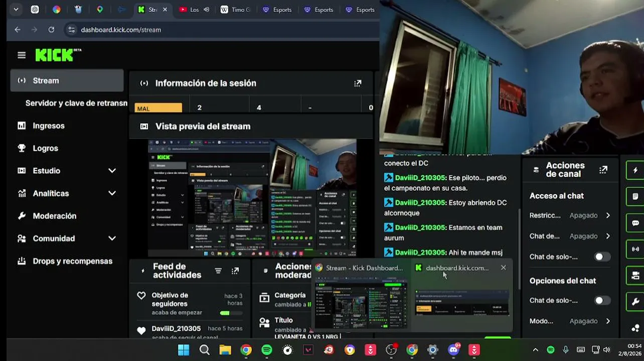Click the DaviiD_210305 username on 'Estoy abriendo DC' message
The width and height of the screenshot is (644, 361).
tap(420, 203)
